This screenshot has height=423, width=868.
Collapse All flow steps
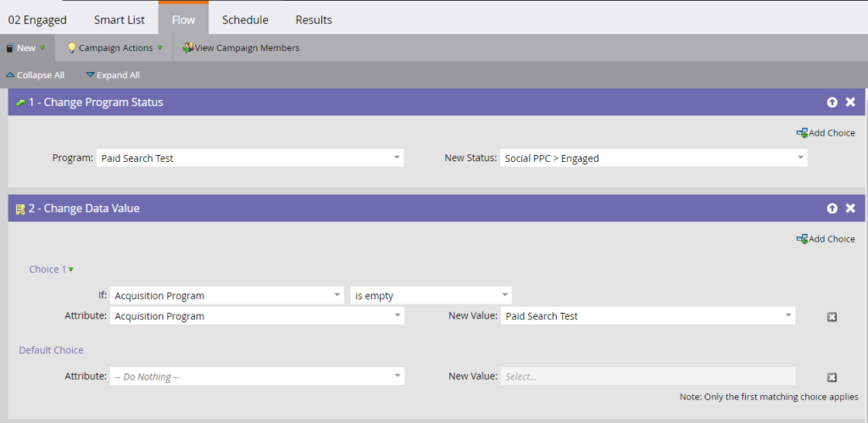tap(35, 75)
